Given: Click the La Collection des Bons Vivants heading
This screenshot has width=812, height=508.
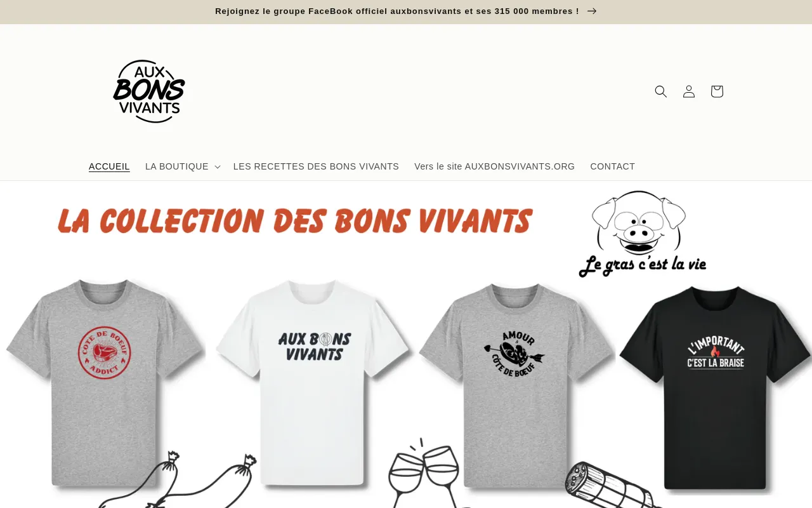Looking at the screenshot, I should pyautogui.click(x=295, y=221).
